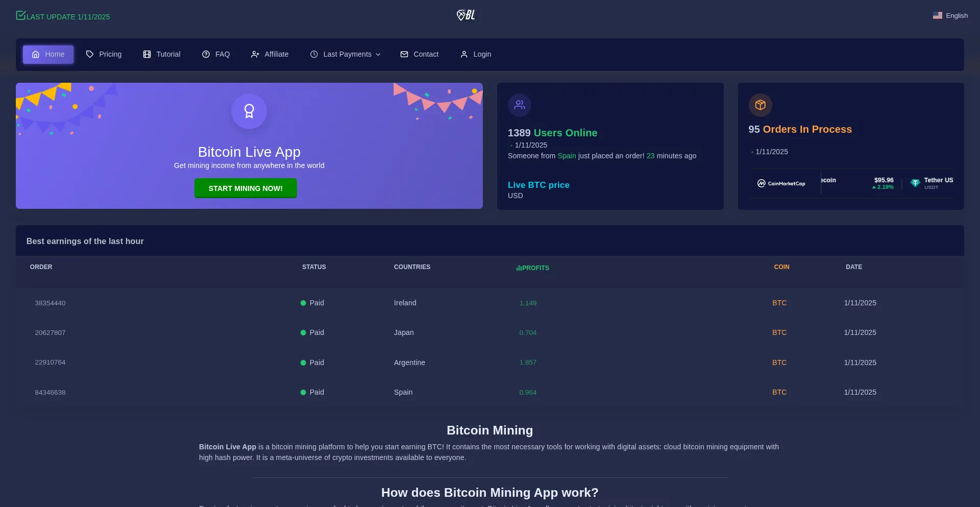980x507 pixels.
Task: Click the DATE column header
Action: coord(853,267)
